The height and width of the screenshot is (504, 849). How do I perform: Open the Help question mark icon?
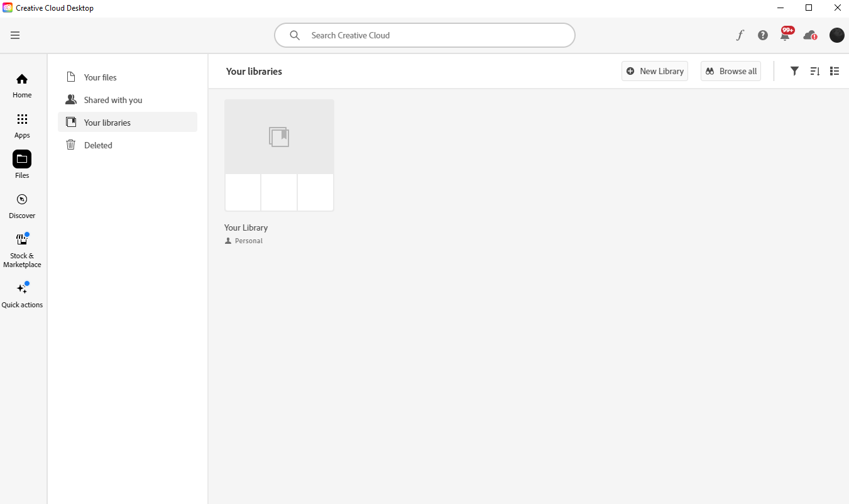coord(763,35)
